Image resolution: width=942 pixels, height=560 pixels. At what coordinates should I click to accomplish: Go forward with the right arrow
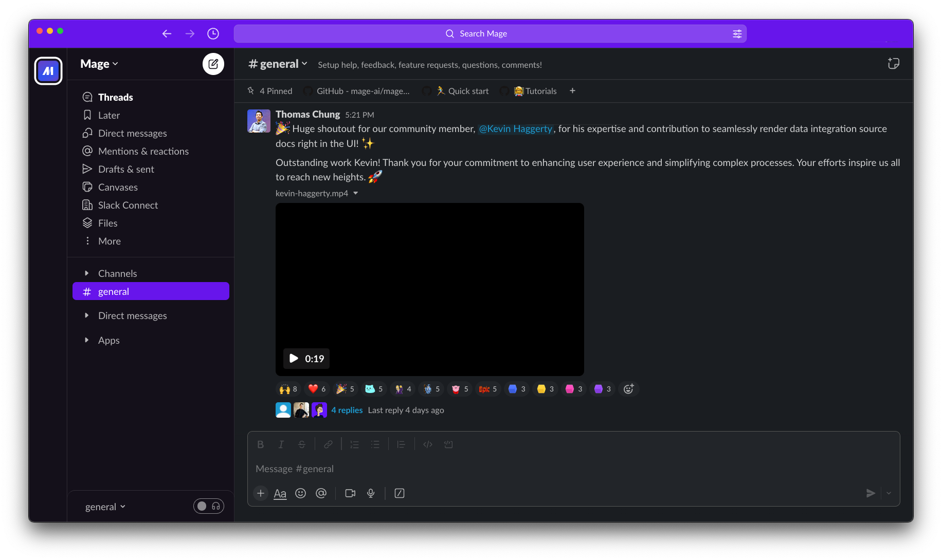[x=190, y=33]
